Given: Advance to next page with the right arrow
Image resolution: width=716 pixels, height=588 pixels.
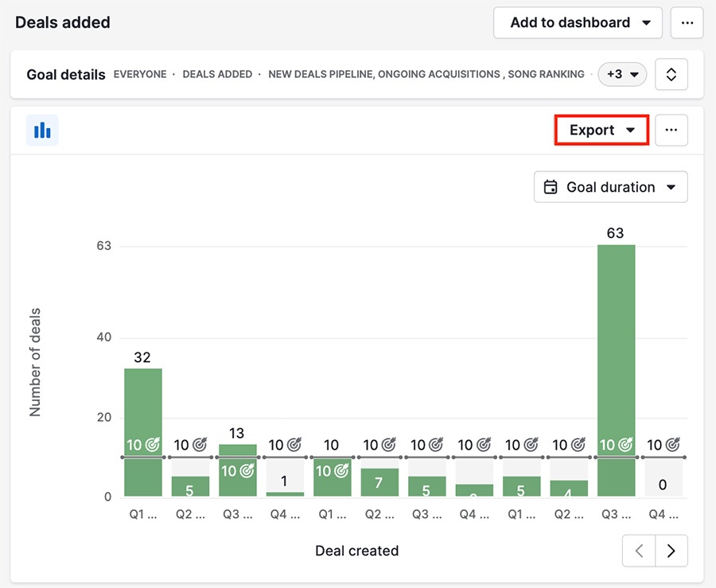Looking at the screenshot, I should (671, 551).
